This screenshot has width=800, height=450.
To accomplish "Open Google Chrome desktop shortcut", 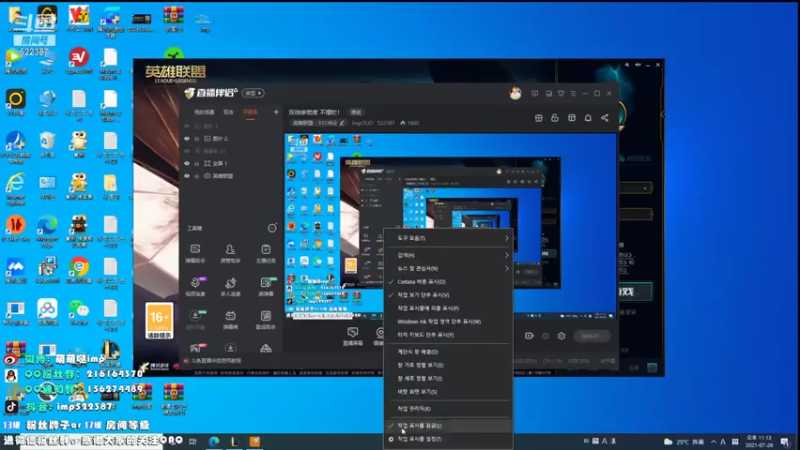I will click(79, 270).
